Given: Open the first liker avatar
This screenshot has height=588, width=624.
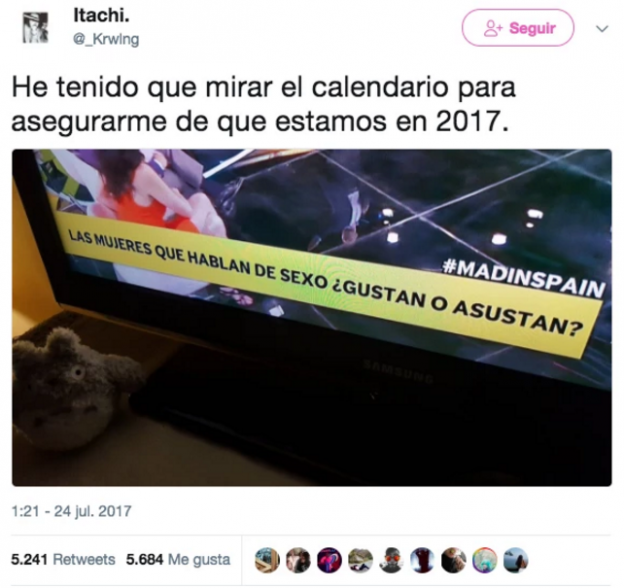Looking at the screenshot, I should tap(267, 560).
